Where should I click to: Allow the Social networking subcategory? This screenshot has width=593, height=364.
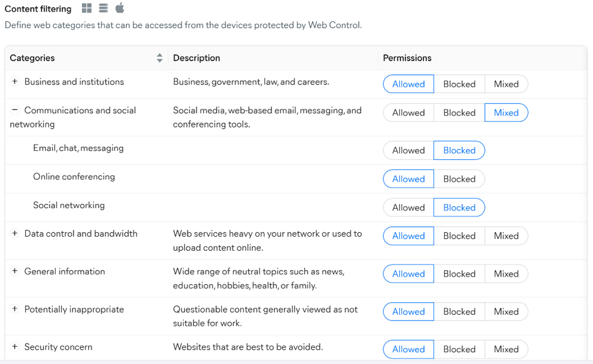pyautogui.click(x=408, y=207)
